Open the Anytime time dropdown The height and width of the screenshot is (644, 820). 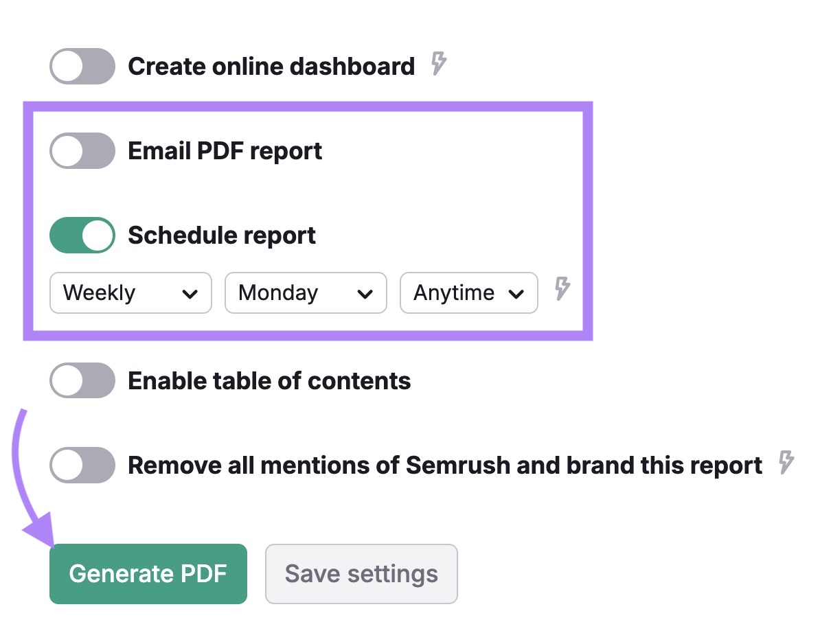pyautogui.click(x=469, y=292)
